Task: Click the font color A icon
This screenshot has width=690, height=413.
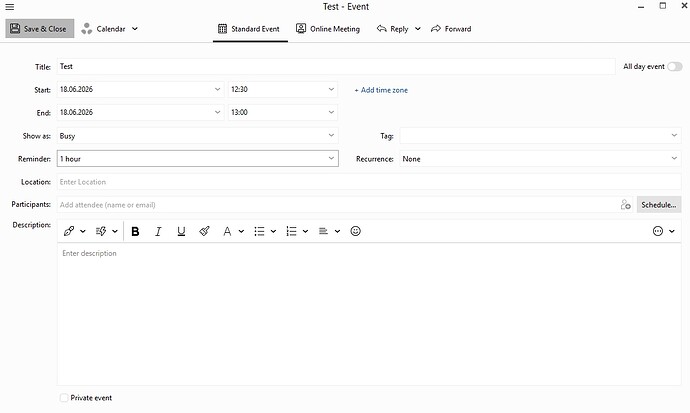Action: click(x=227, y=231)
